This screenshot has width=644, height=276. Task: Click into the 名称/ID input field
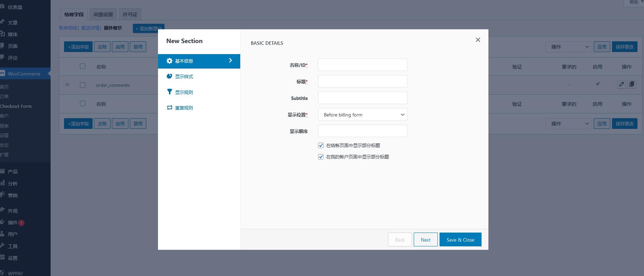pos(362,65)
